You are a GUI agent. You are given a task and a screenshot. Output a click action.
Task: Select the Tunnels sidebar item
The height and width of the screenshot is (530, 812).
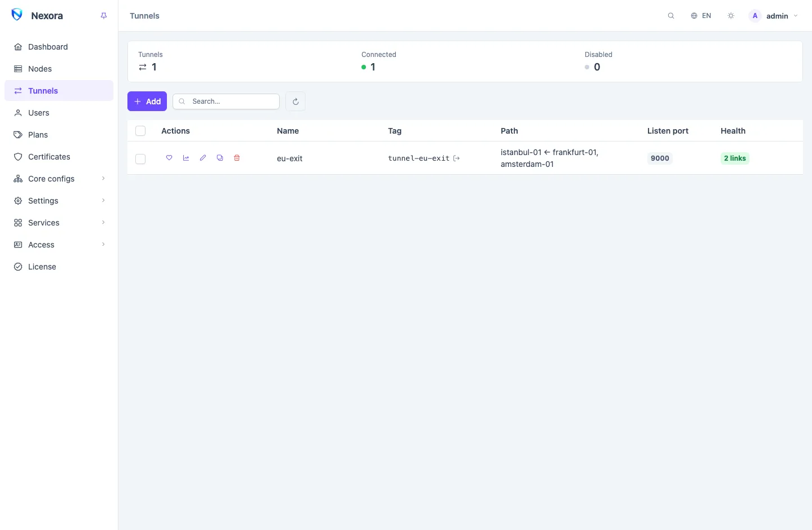(59, 91)
